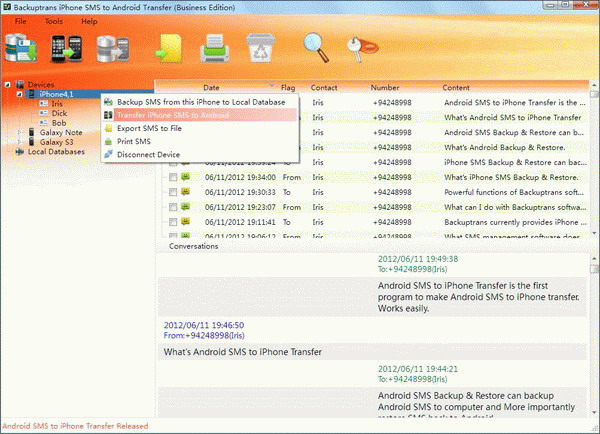The image size is (600, 434).
Task: Click message icon on the 19:11:41 row
Action: [x=186, y=222]
